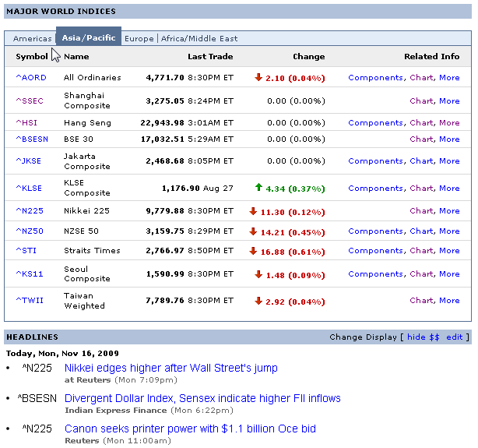The image size is (478, 448).
Task: Click the ^KS11 symbol link
Action: tap(30, 274)
